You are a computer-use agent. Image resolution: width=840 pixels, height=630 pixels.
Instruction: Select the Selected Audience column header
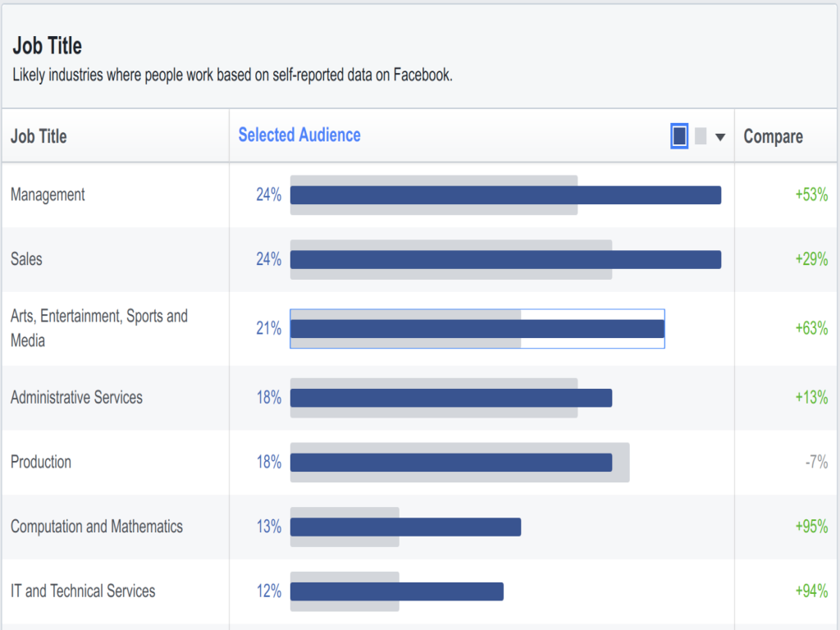coord(299,135)
